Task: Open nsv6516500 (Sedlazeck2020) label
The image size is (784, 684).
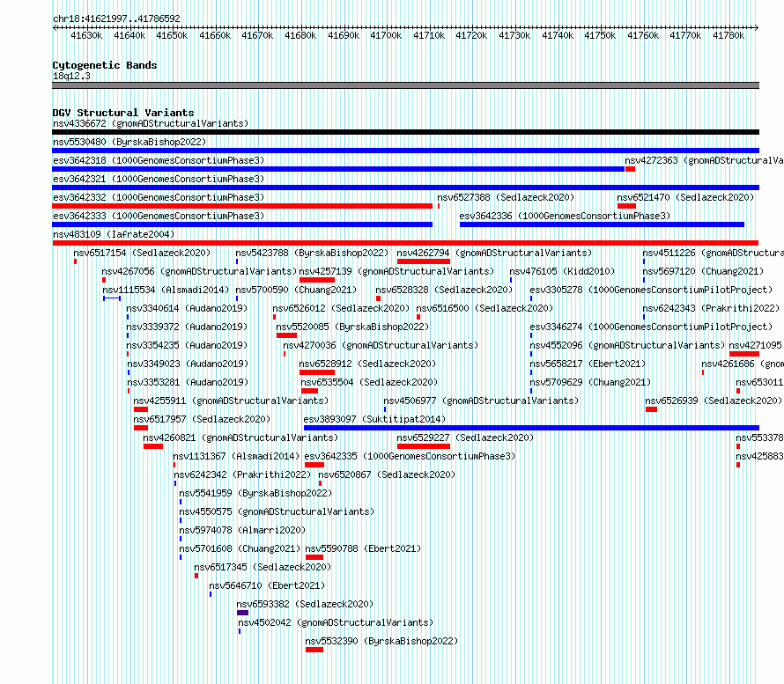Action: (484, 308)
